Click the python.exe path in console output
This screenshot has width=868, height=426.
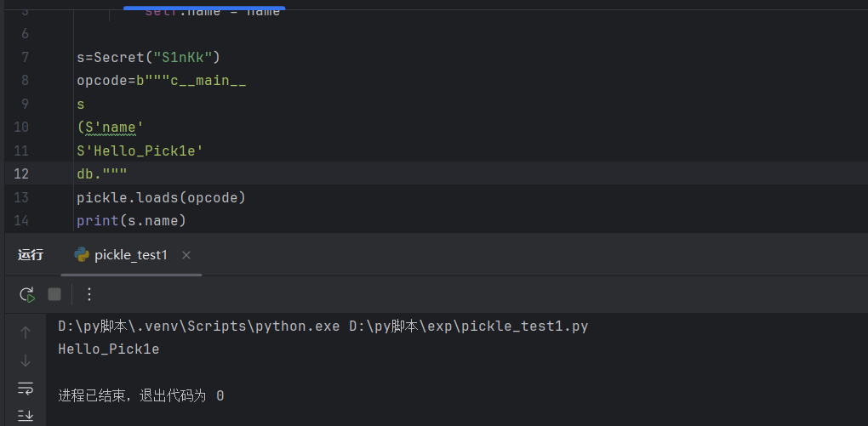click(x=199, y=327)
